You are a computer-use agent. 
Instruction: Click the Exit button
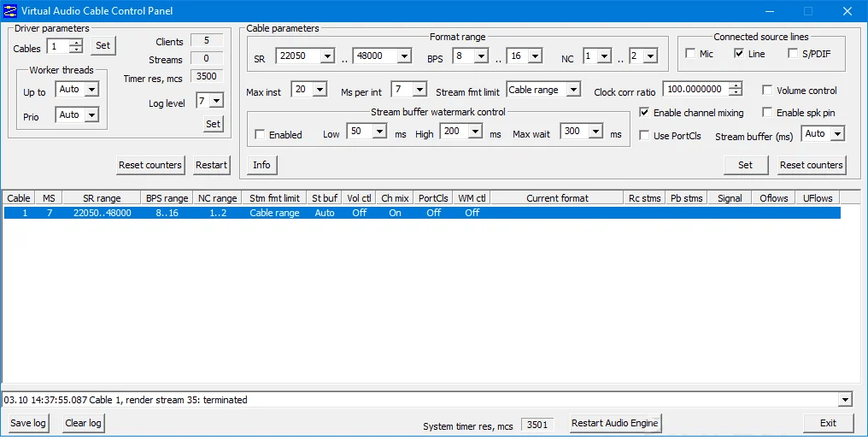[x=828, y=423]
